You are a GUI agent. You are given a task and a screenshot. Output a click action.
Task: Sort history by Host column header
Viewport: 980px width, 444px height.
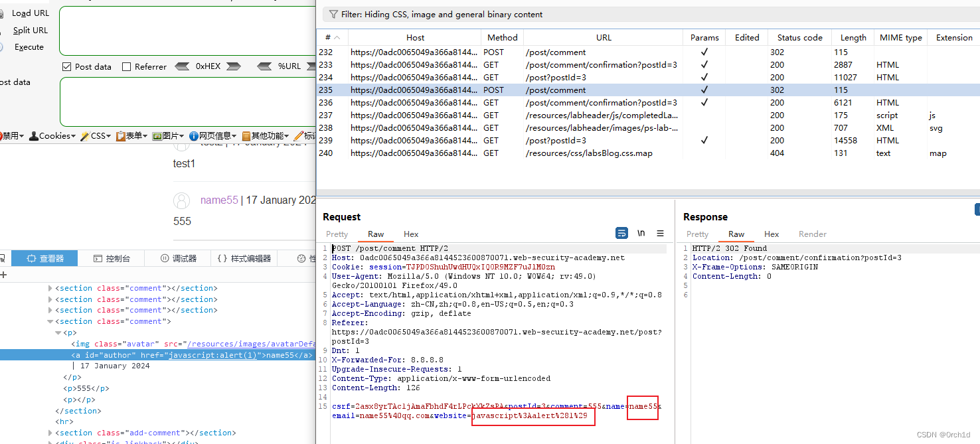[x=415, y=38]
